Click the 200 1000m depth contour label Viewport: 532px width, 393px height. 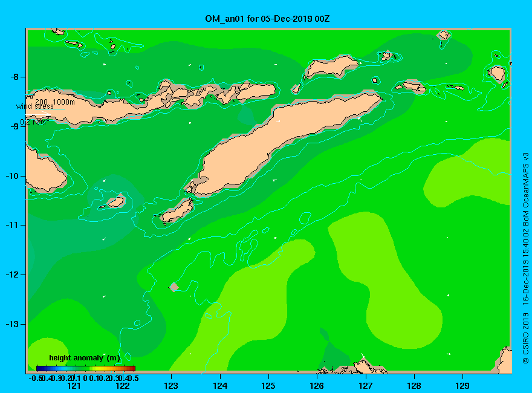(x=55, y=102)
